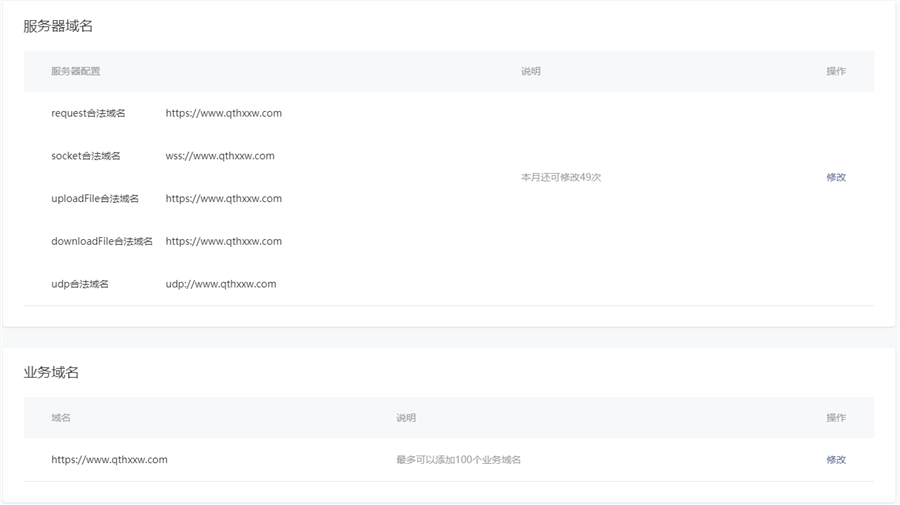Screen dimensions: 900x505
Task: Click the 本月还可修改49次 note text
Action: pos(561,177)
